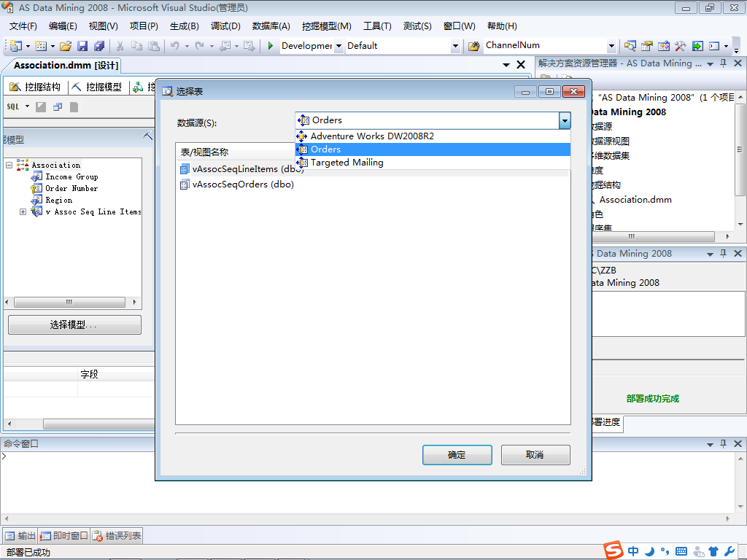Image resolution: width=747 pixels, height=560 pixels.
Task: Click the mining model tree horizontal scrollbar
Action: coord(71,302)
